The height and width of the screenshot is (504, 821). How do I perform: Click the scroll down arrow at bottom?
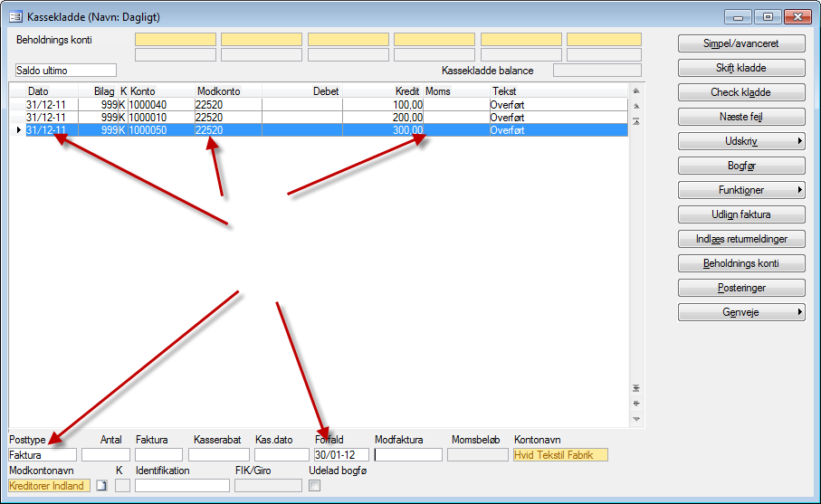[x=636, y=419]
